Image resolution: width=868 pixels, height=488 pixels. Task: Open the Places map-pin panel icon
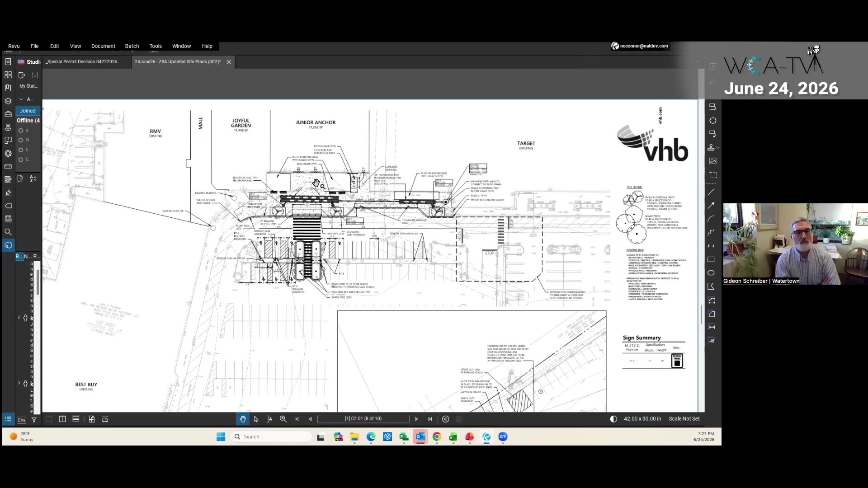[8, 127]
